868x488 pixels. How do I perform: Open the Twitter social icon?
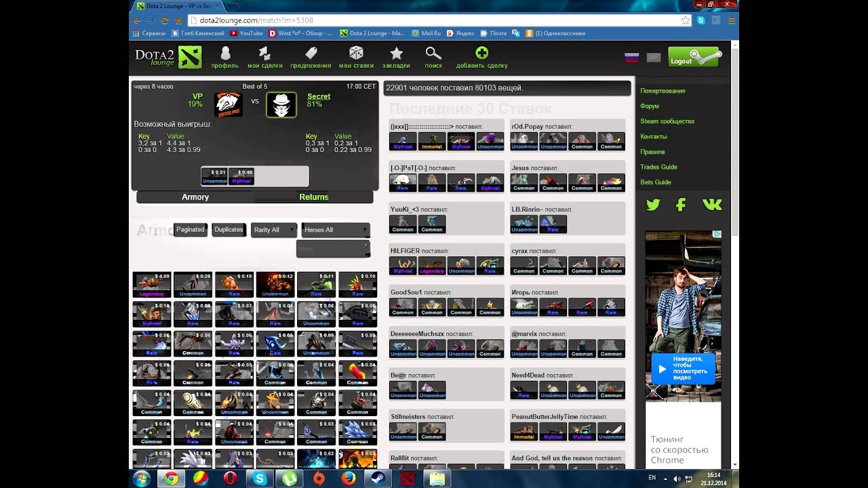653,205
